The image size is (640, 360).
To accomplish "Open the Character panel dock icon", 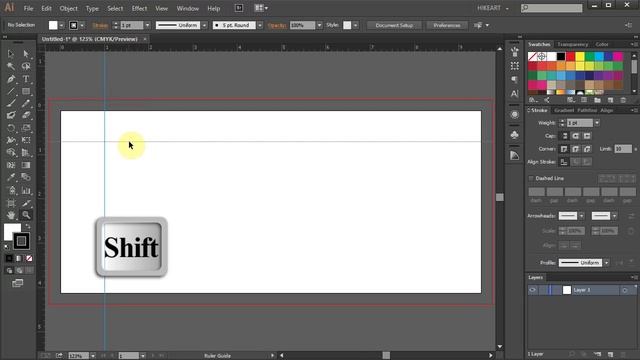I will coord(514,94).
